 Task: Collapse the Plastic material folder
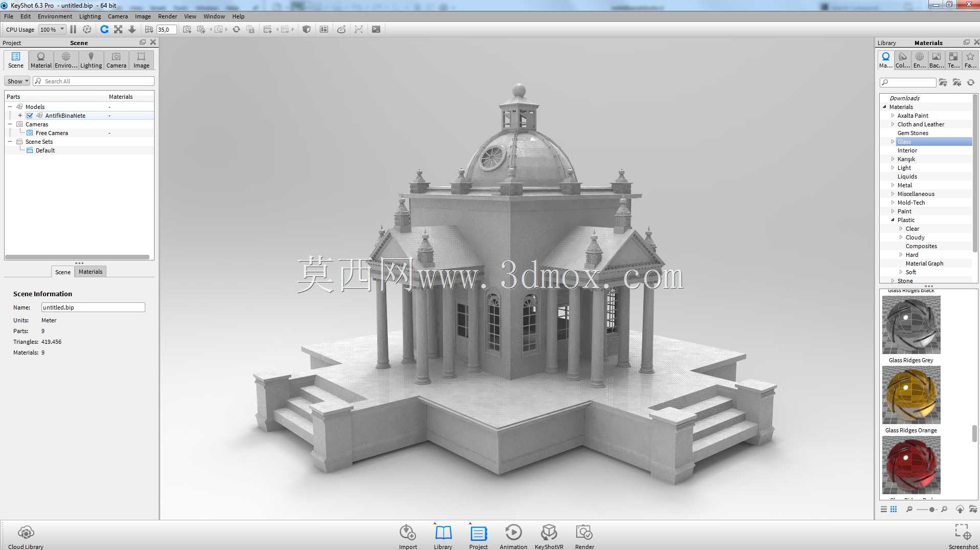(x=893, y=220)
